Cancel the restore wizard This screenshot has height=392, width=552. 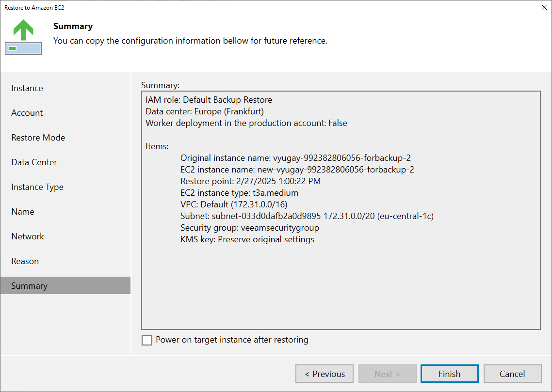pyautogui.click(x=512, y=374)
